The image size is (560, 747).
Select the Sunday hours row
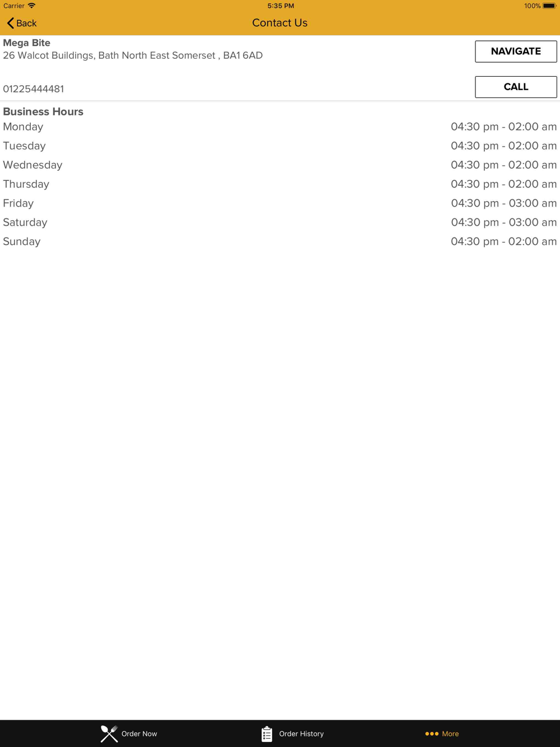(280, 241)
